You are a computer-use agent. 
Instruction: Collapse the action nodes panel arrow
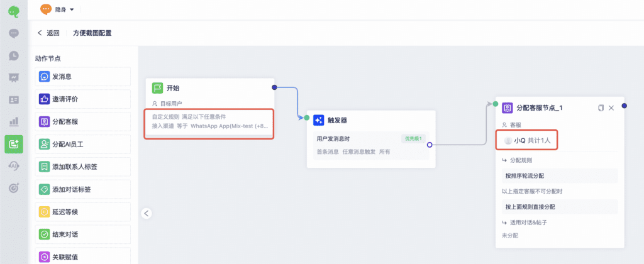point(147,213)
